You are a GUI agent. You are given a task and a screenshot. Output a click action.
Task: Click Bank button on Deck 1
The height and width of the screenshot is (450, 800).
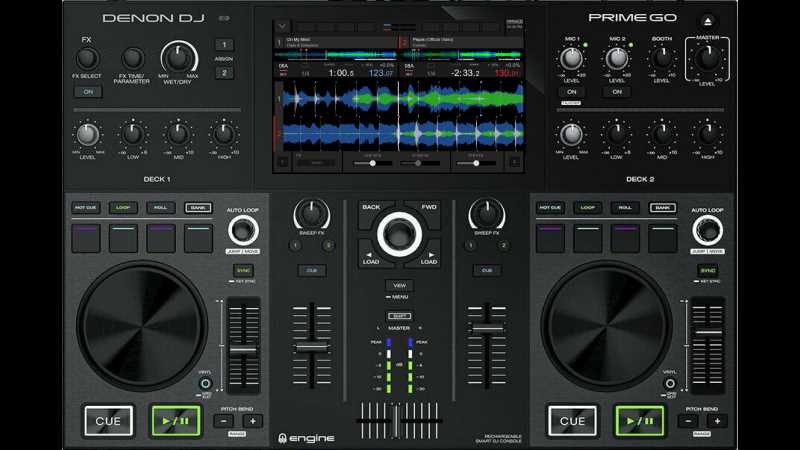pyautogui.click(x=198, y=208)
